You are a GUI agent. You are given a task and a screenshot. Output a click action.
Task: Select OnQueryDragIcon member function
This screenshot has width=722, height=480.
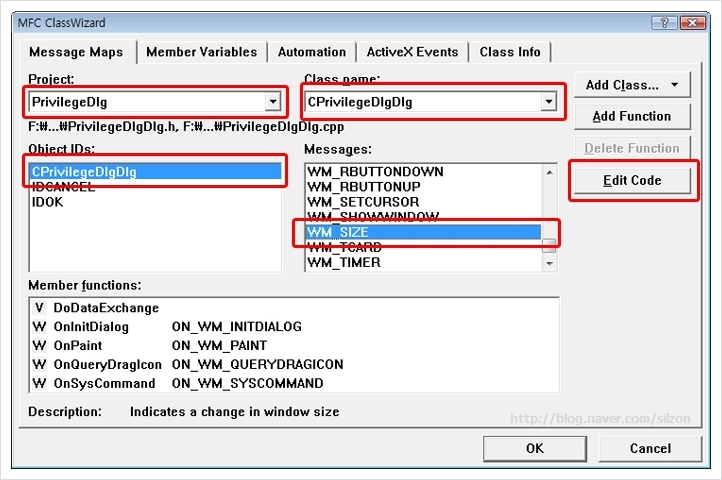[x=294, y=364]
